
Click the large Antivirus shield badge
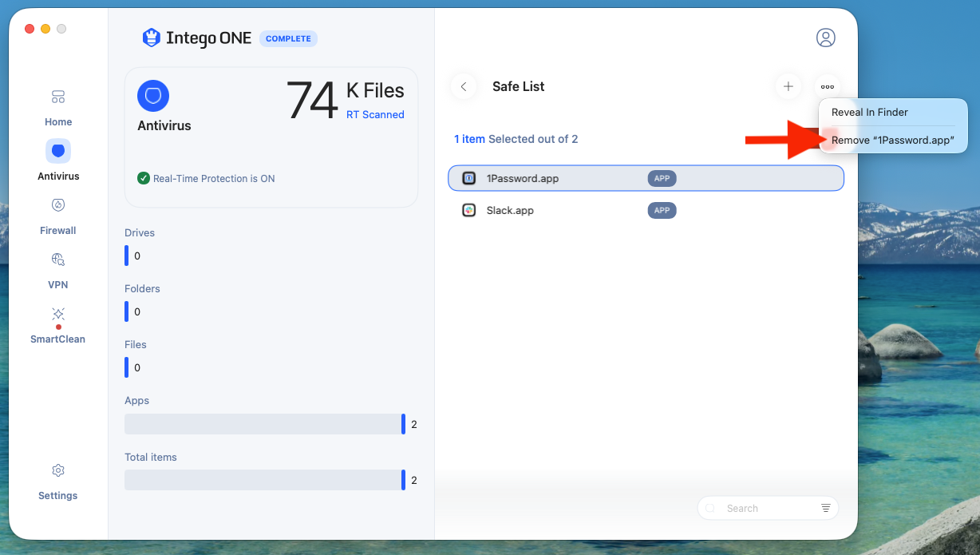point(153,96)
